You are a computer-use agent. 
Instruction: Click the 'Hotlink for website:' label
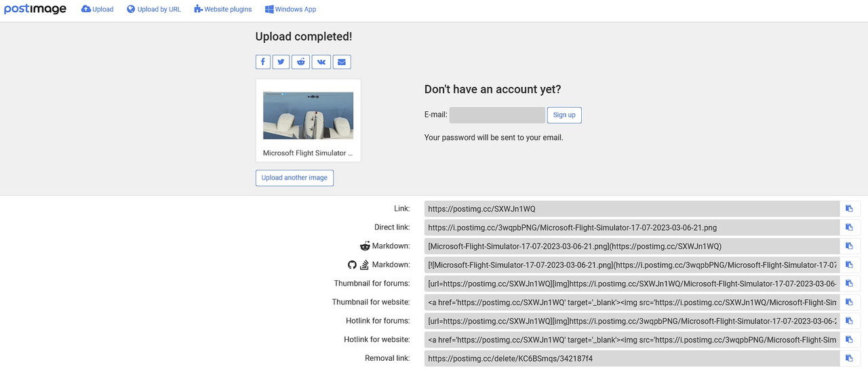click(377, 339)
